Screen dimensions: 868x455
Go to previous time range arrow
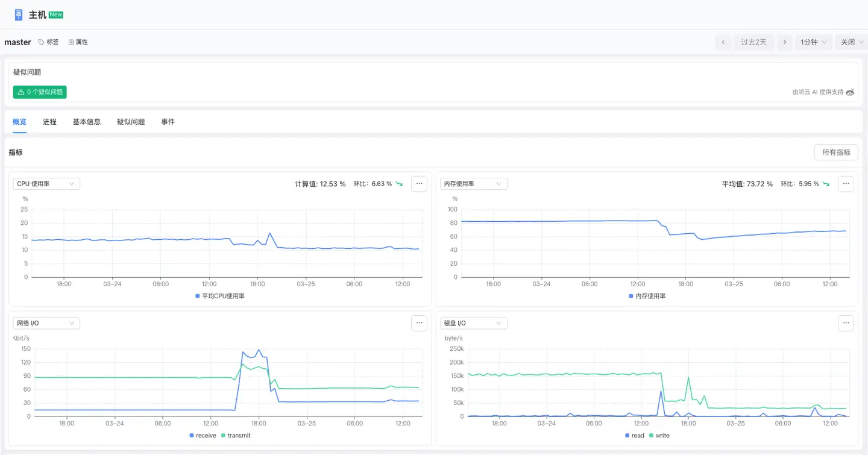pyautogui.click(x=723, y=42)
